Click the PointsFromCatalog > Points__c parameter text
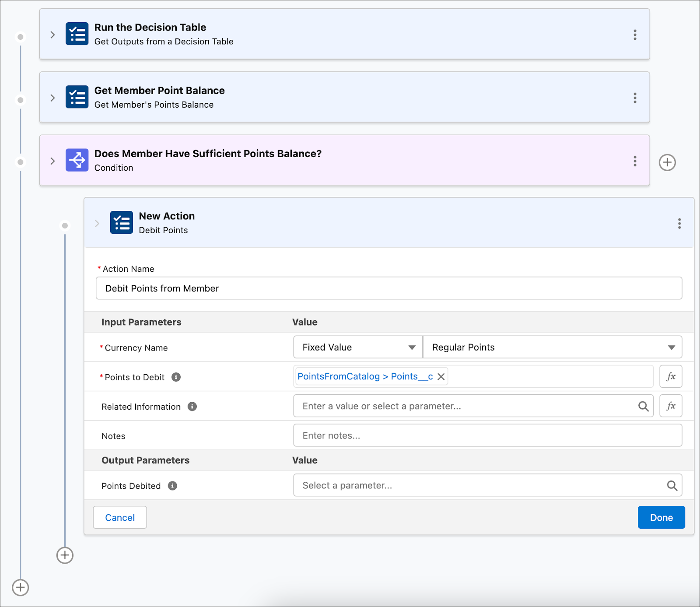 pos(365,376)
